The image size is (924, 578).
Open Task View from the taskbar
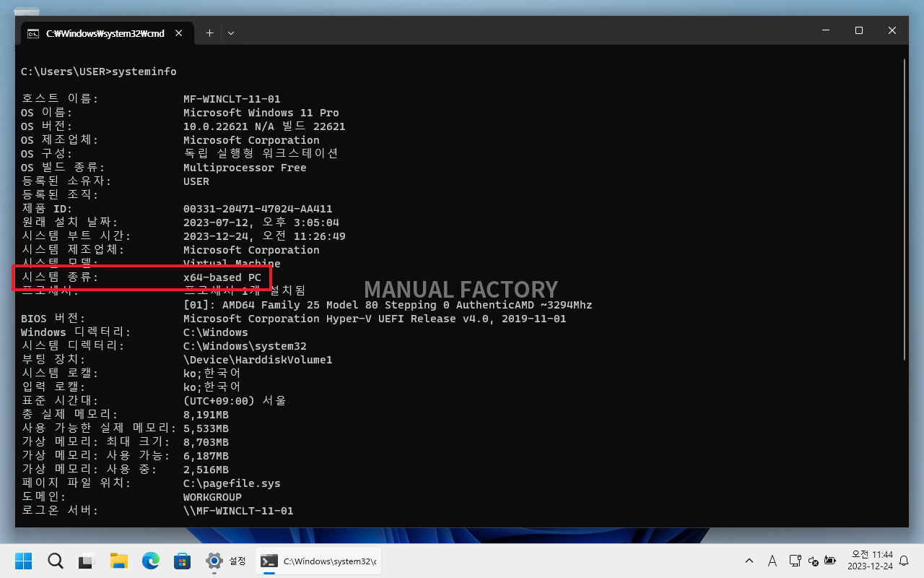(x=87, y=561)
